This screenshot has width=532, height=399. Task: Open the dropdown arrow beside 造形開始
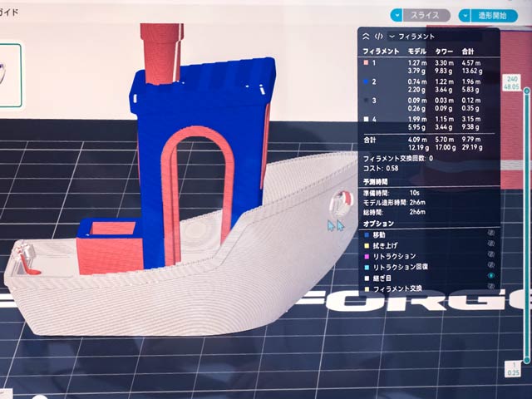click(465, 16)
